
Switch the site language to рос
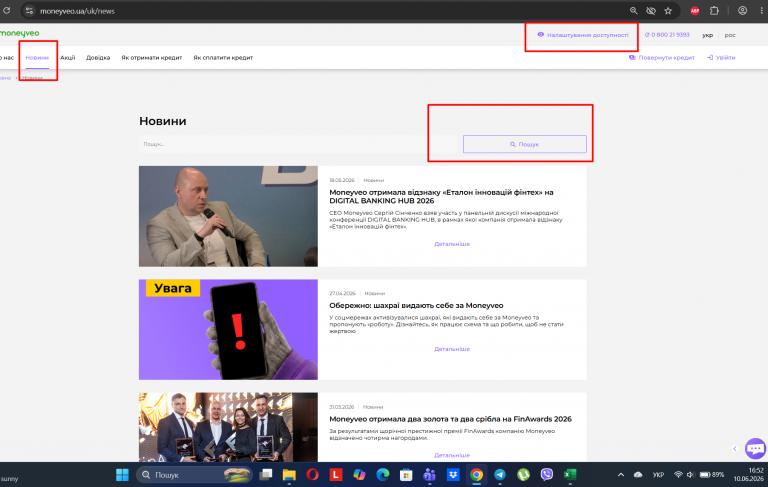tap(730, 35)
